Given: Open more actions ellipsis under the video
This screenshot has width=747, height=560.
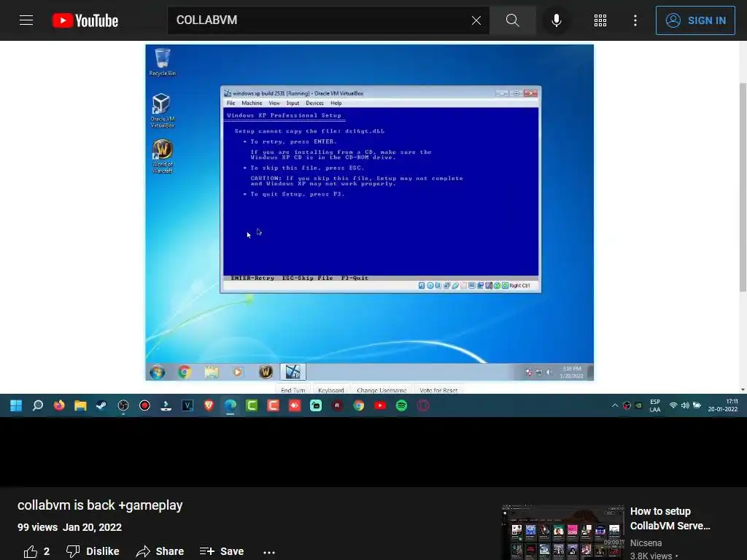Looking at the screenshot, I should pos(269,552).
